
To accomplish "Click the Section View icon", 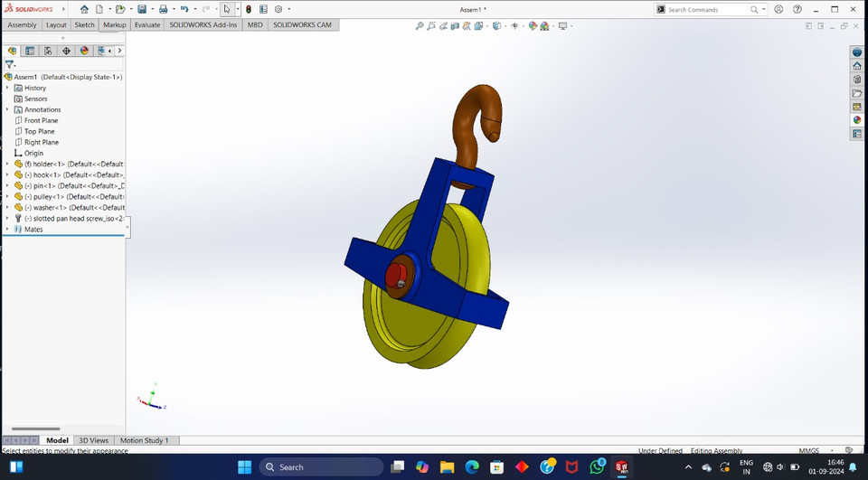I will 455,26.
